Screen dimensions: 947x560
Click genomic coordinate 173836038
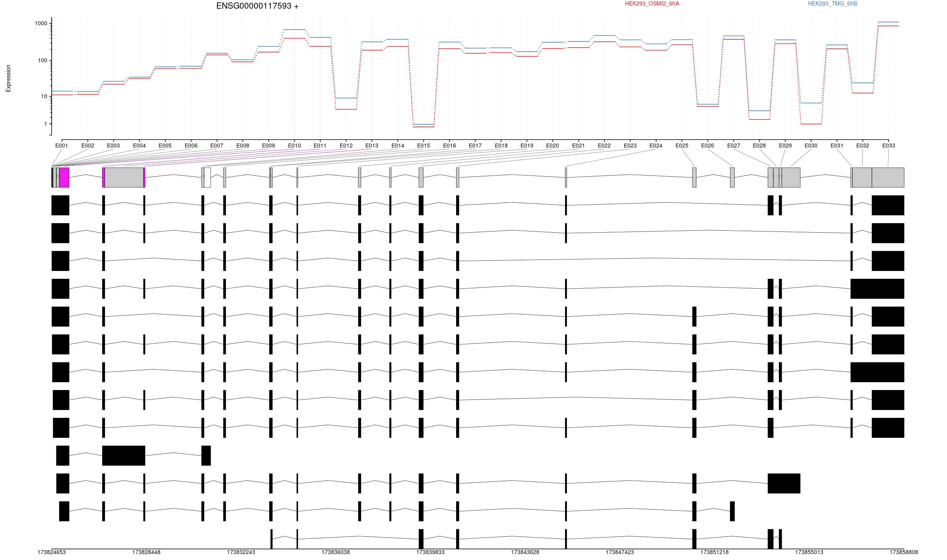click(x=336, y=552)
